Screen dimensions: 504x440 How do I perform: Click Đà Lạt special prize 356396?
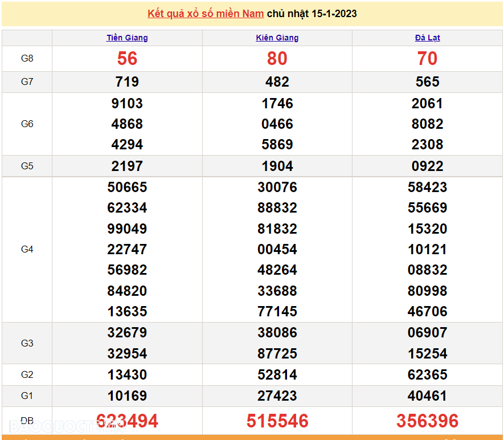(x=427, y=421)
